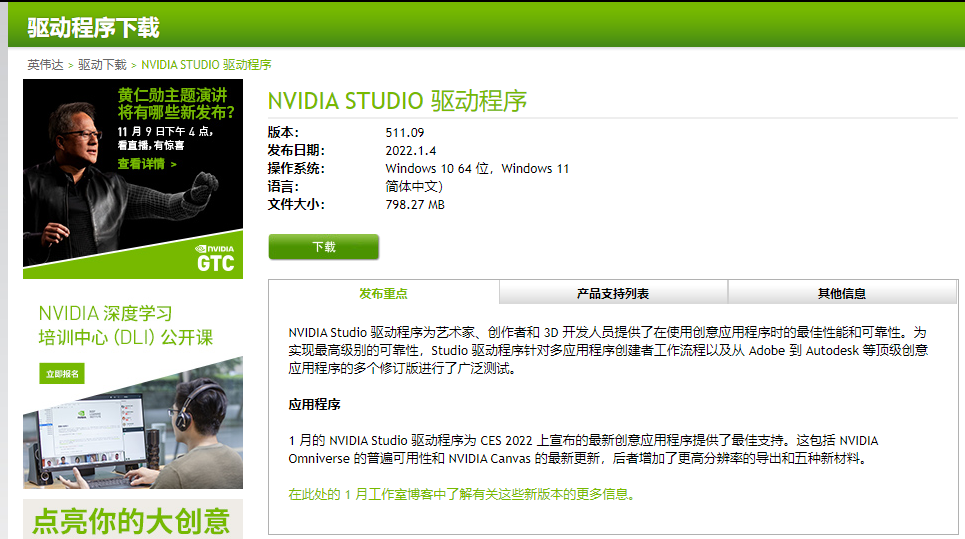Go to 英伟达 breadcrumb link

[x=45, y=64]
